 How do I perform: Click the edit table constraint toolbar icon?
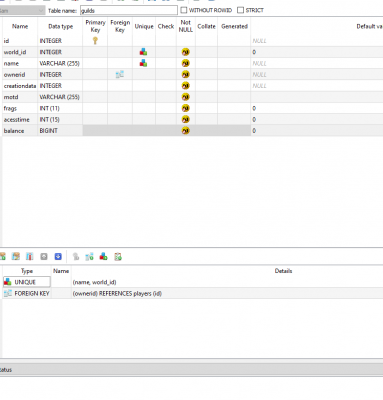click(16, 256)
